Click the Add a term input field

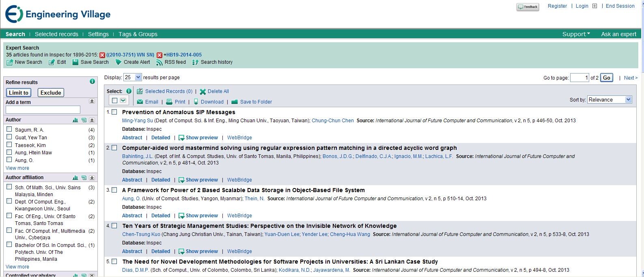[x=43, y=110]
